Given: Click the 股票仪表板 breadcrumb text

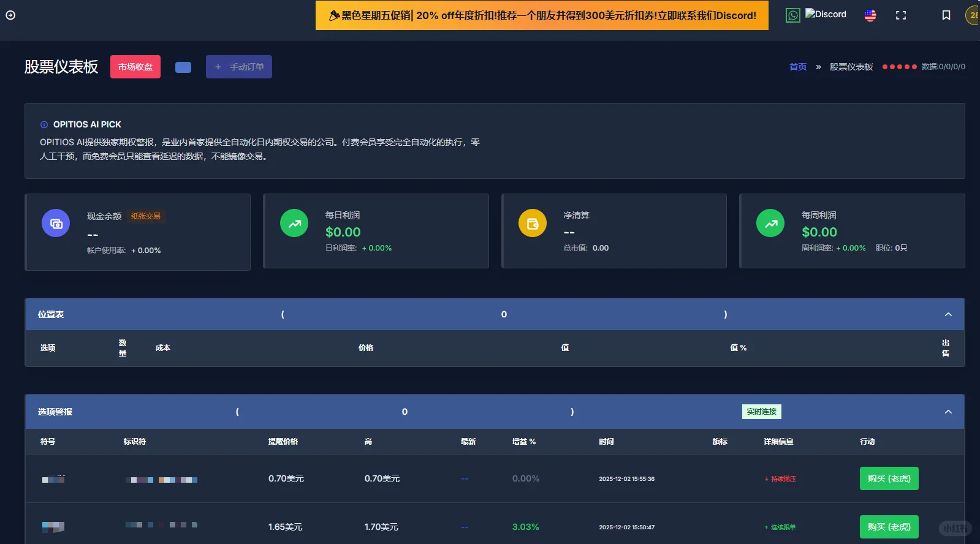Looking at the screenshot, I should pyautogui.click(x=851, y=67).
